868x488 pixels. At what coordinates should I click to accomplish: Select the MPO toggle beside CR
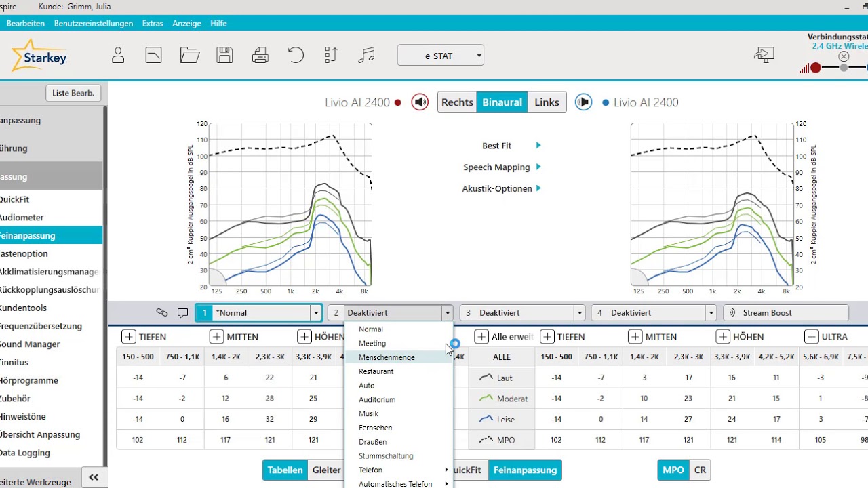673,470
